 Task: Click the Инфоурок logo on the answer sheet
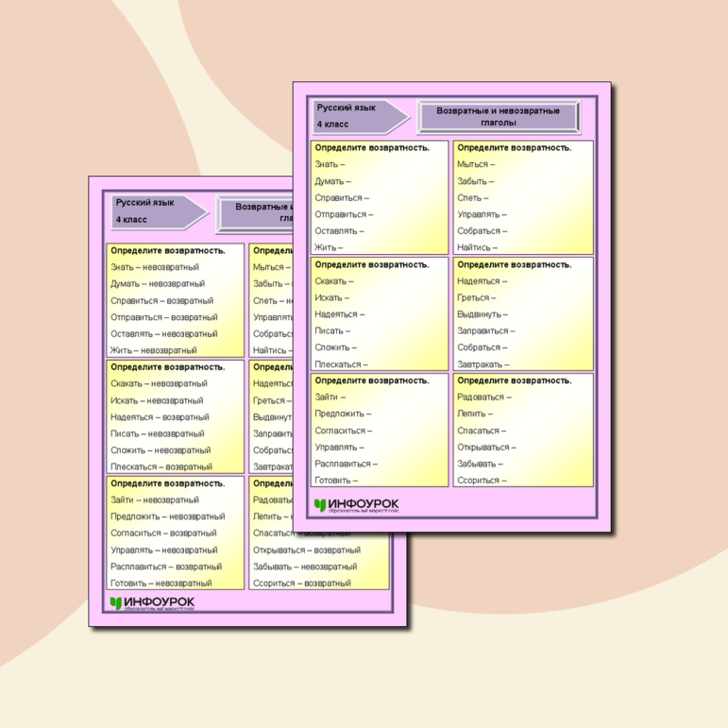[x=153, y=603]
